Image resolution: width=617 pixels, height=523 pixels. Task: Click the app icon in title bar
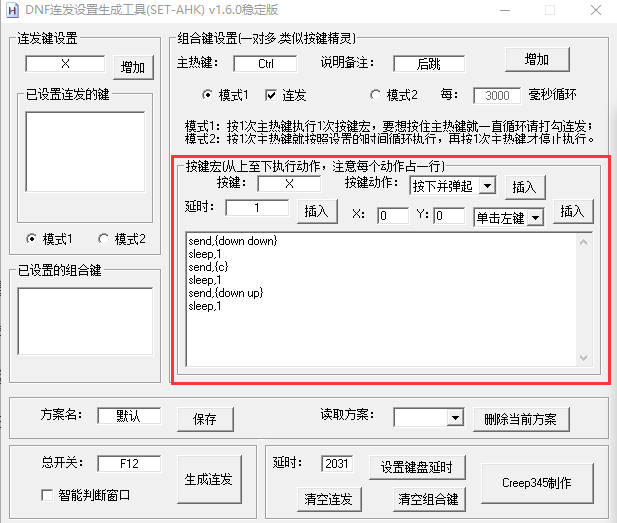point(12,10)
